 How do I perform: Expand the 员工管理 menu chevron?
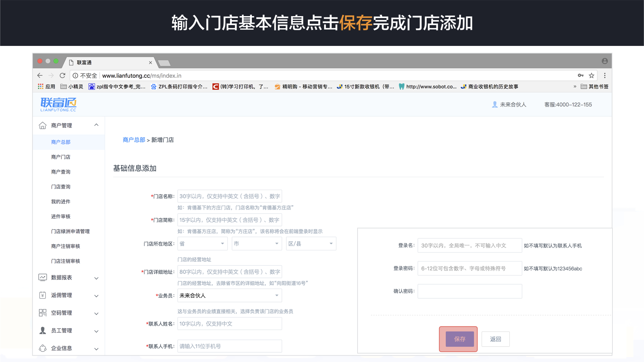[96, 331]
